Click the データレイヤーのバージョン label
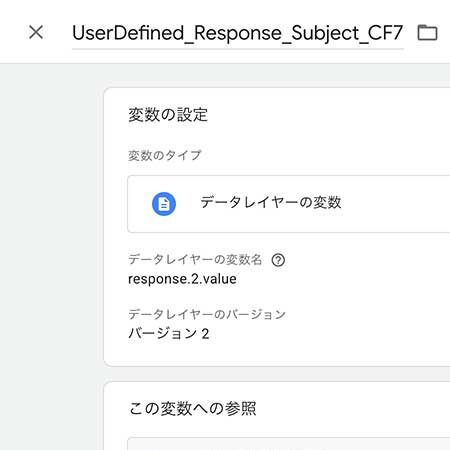The image size is (450, 450). [x=207, y=314]
